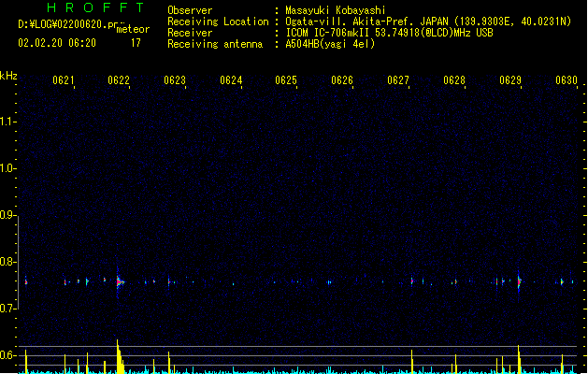Select the log file path D:¥LOG¥02200620
588x374 pixels.
(63, 24)
